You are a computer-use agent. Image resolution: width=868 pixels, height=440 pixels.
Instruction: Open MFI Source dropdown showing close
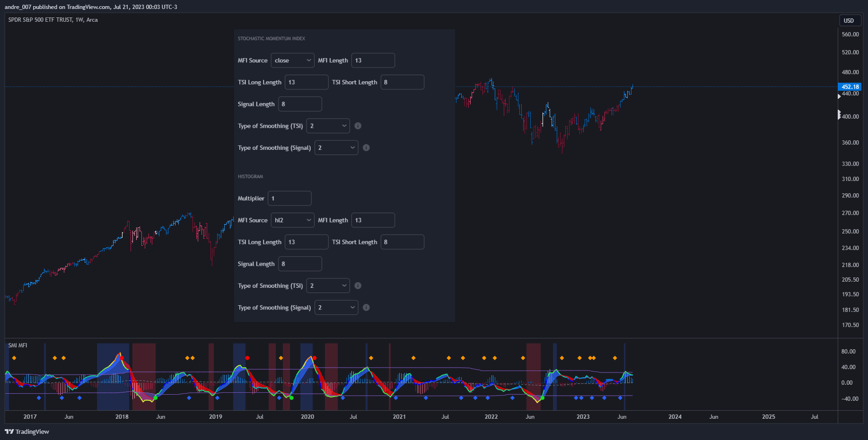coord(292,60)
